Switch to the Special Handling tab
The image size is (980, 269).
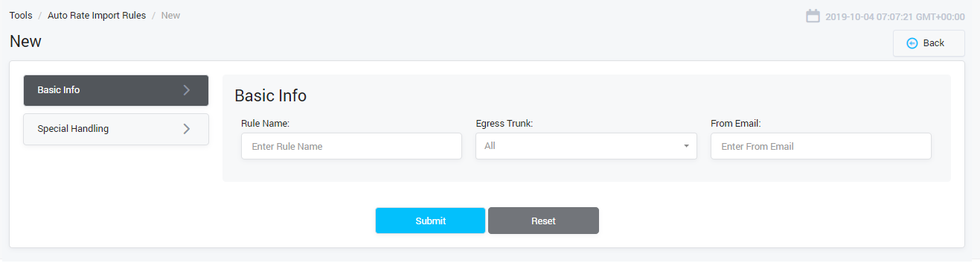(116, 129)
